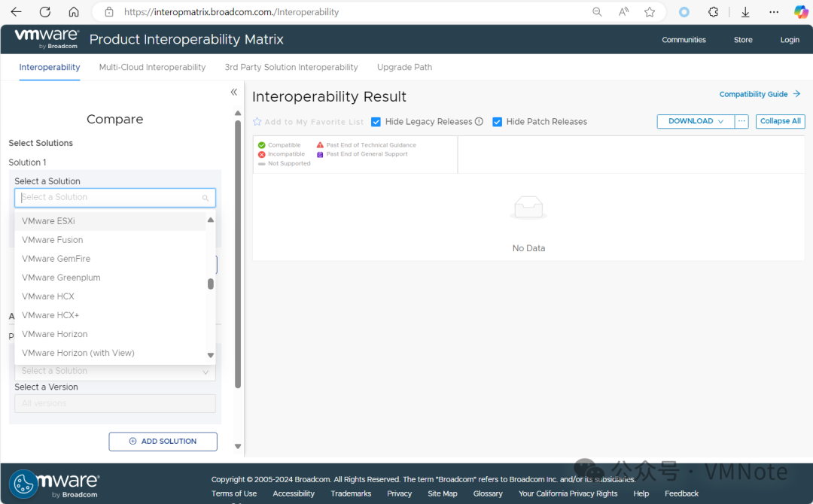Open the Terms of Use footer link

tap(234, 493)
